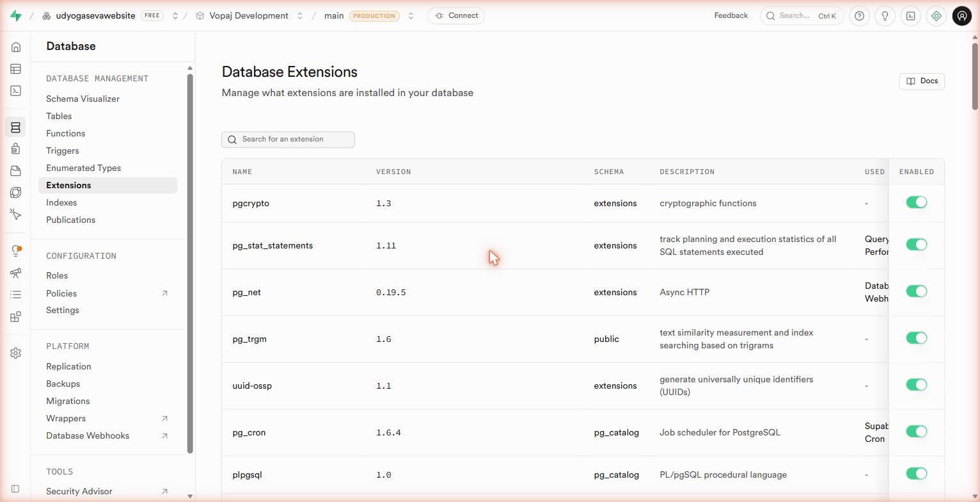
Task: Click the sidebar scroll up arrow
Action: [190, 68]
